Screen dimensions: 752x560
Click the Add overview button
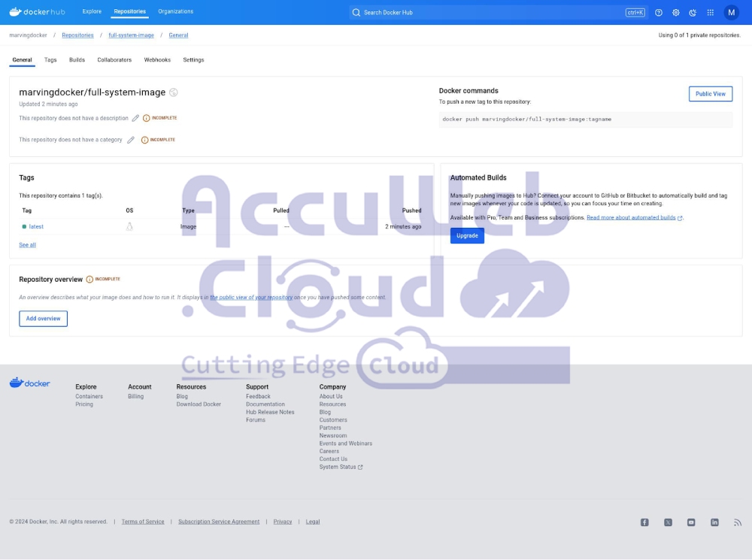pyautogui.click(x=43, y=319)
